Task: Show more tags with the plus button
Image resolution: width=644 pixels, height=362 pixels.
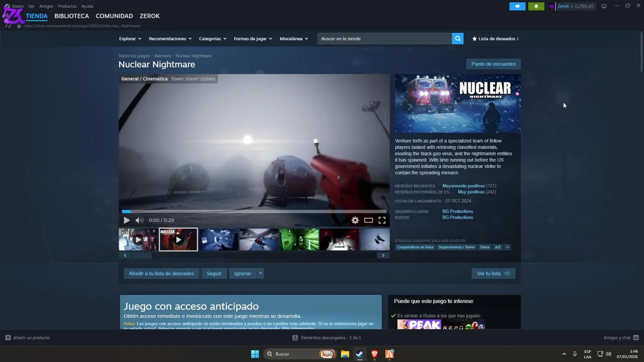Action: 507,247
